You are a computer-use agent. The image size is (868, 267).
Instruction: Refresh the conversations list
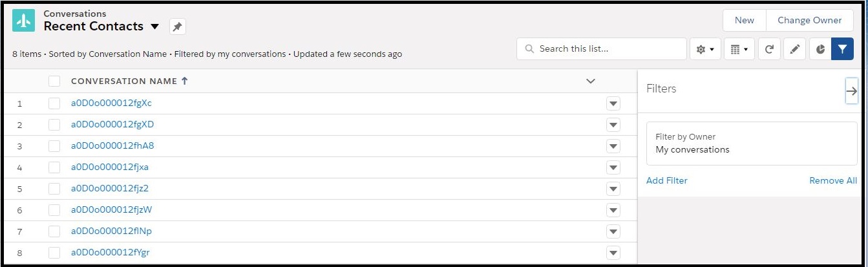[x=768, y=49]
